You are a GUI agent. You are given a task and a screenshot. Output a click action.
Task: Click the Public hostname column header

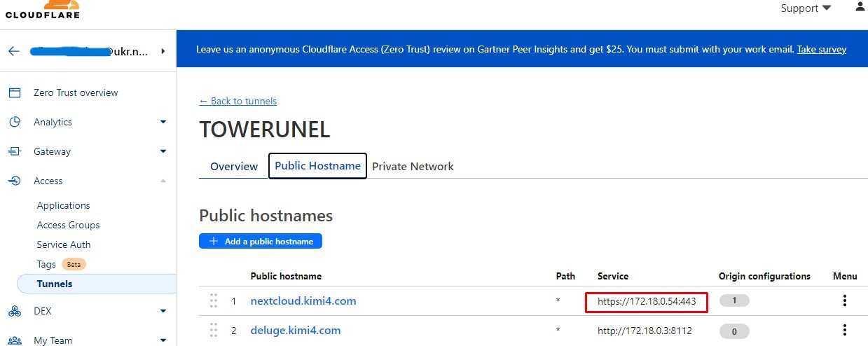286,276
